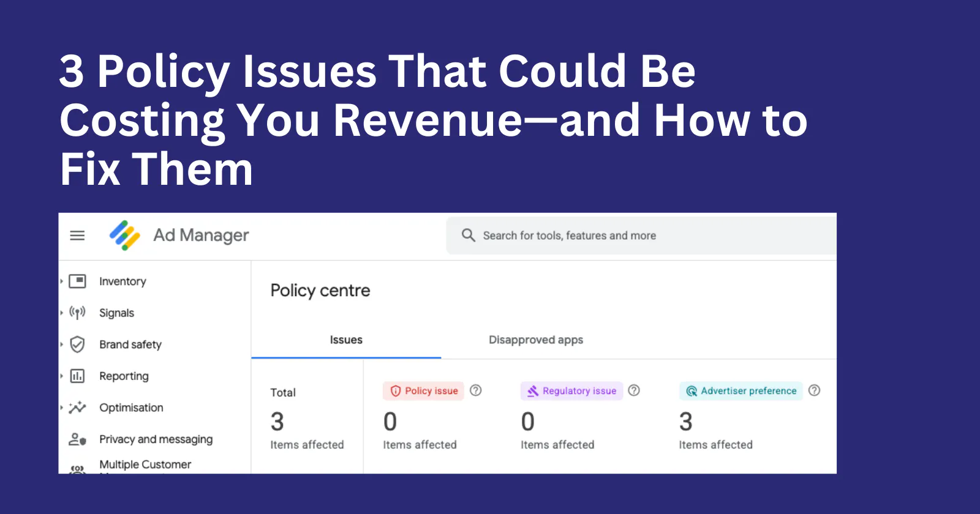Click the Total label
Viewport: 980px width, 514px height.
click(x=283, y=393)
